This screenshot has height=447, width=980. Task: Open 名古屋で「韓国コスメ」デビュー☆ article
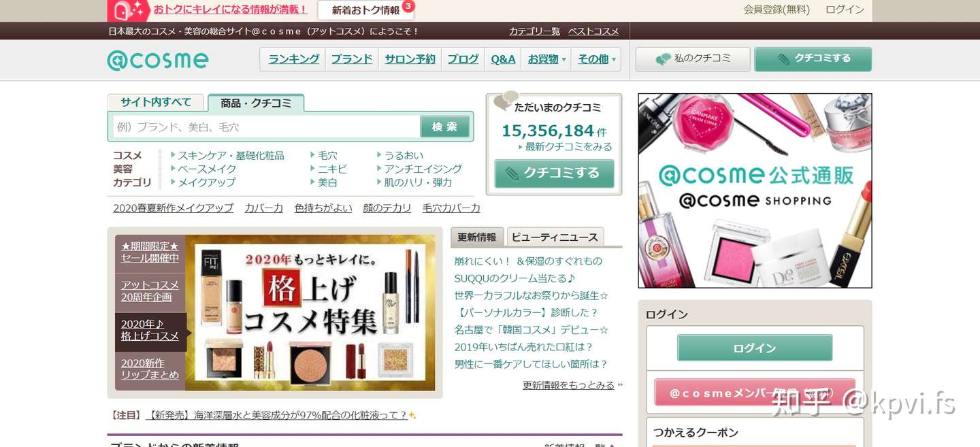point(532,330)
